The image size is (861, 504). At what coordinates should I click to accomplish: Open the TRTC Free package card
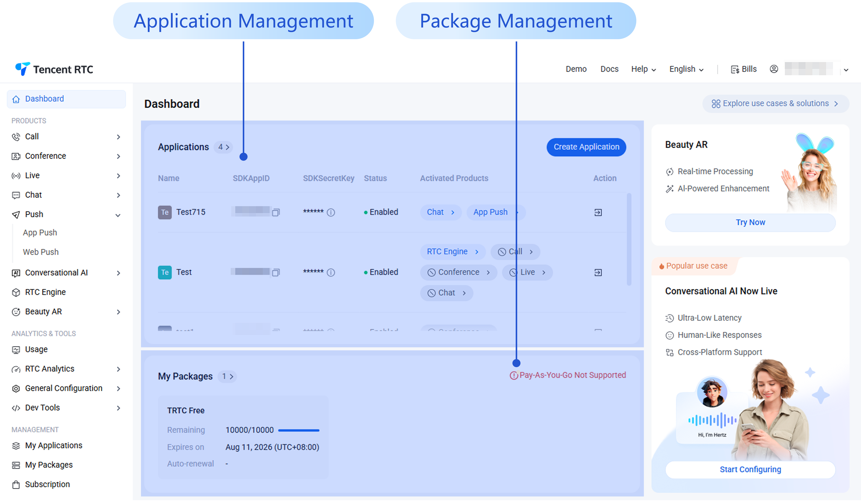(243, 437)
